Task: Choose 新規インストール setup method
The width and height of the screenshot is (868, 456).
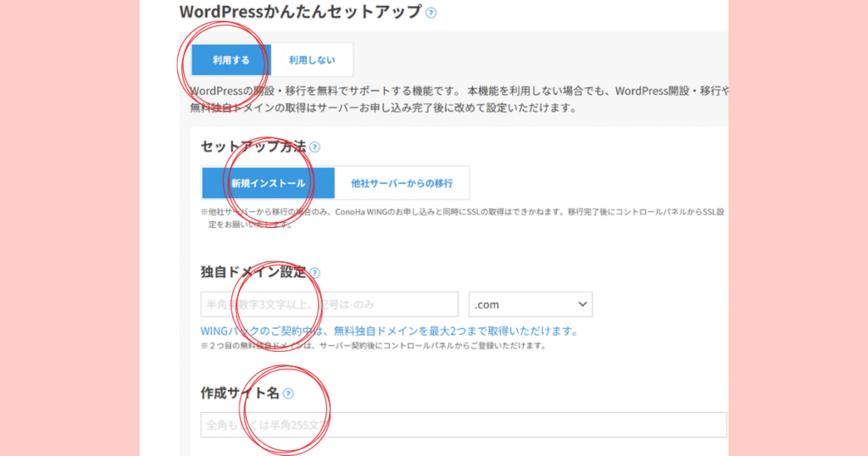Action: click(x=269, y=182)
